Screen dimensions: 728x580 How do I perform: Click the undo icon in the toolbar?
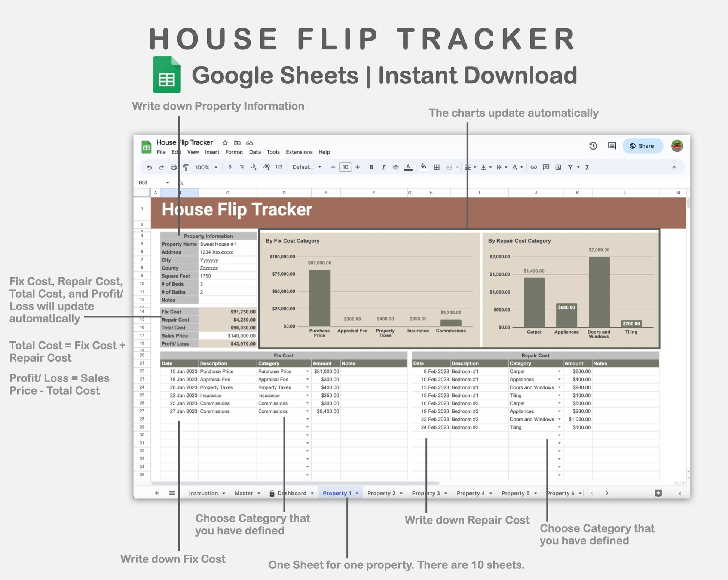(149, 167)
